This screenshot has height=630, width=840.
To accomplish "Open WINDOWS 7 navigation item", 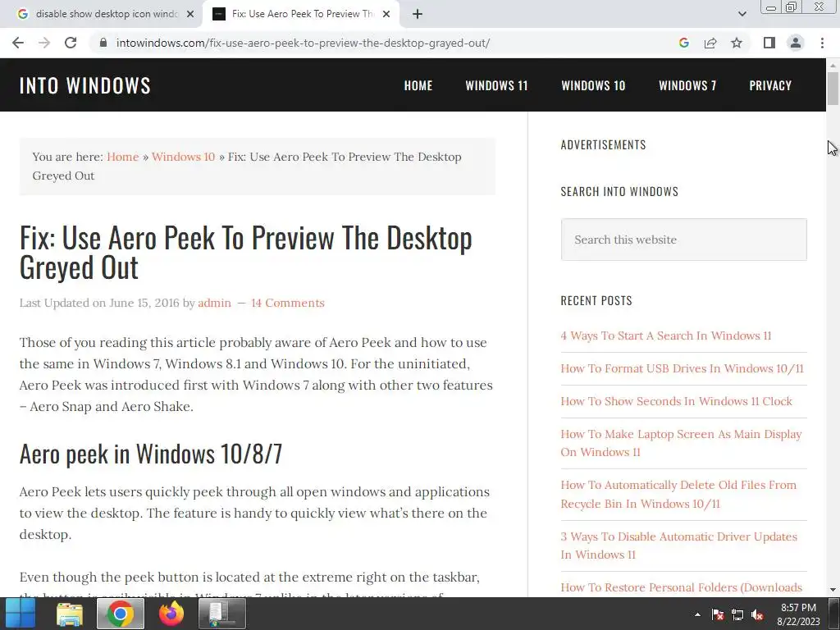I will coord(687,85).
